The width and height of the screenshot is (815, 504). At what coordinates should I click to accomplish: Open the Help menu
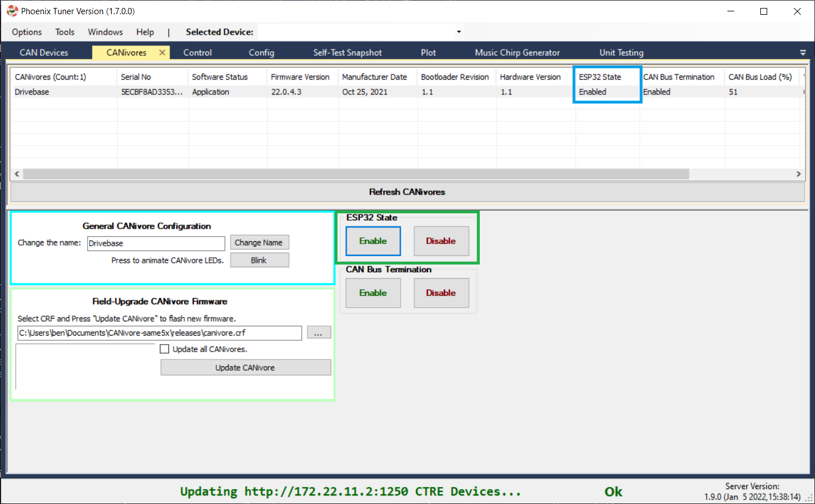[145, 32]
